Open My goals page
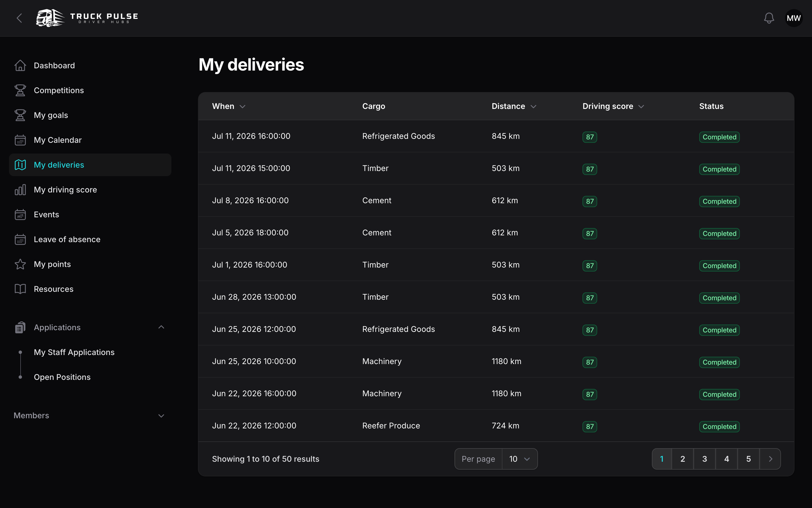812x508 pixels. click(x=90, y=115)
